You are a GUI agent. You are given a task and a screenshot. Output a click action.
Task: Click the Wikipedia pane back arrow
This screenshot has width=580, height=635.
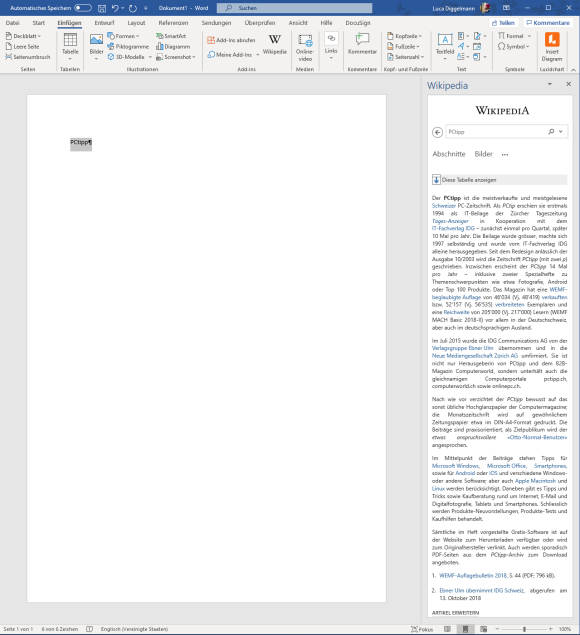[x=437, y=132]
